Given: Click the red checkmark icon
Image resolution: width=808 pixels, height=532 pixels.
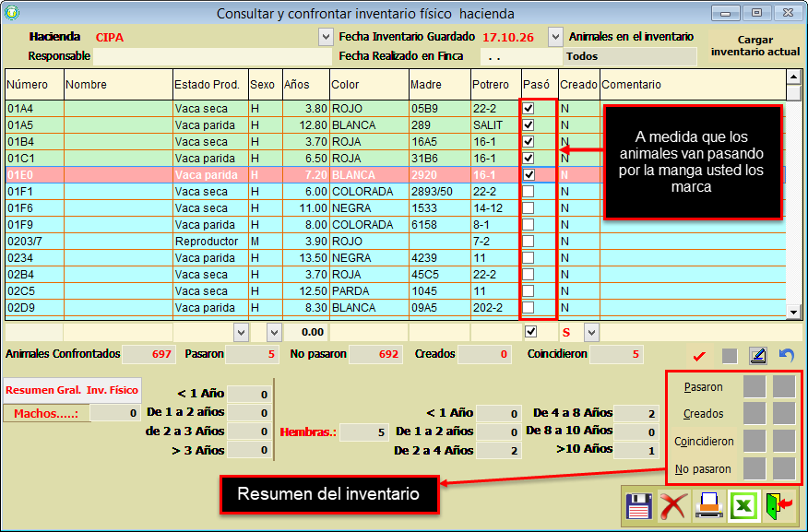Looking at the screenshot, I should (x=699, y=356).
